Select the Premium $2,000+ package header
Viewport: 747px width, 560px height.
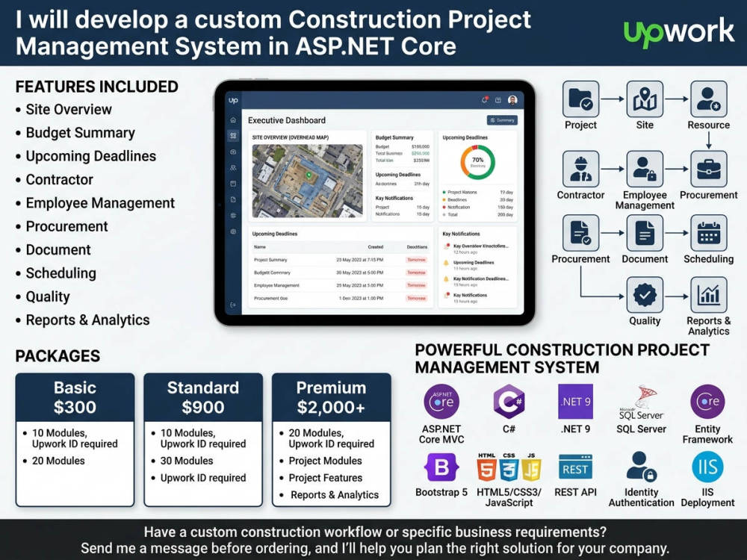(331, 397)
